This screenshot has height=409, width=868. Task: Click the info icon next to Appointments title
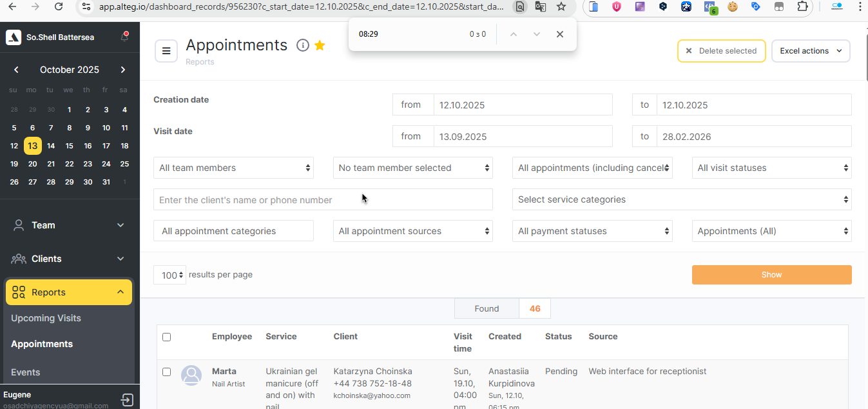click(x=303, y=45)
